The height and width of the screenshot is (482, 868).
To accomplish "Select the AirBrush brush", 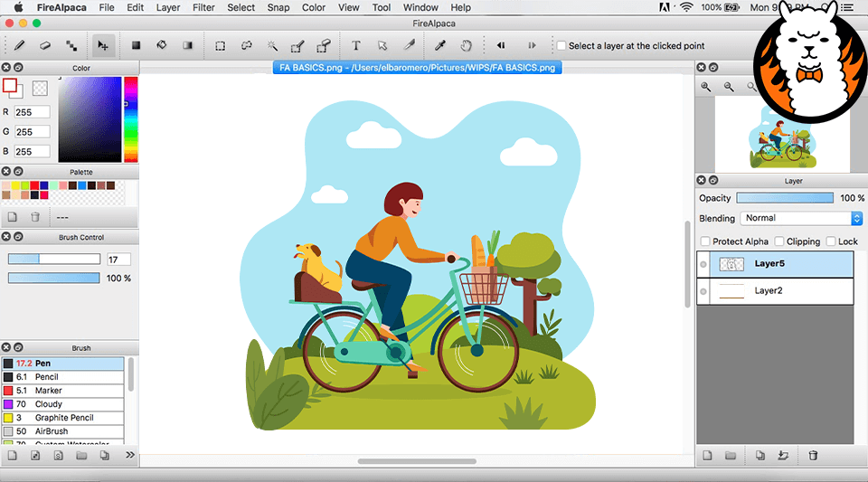I will click(62, 431).
